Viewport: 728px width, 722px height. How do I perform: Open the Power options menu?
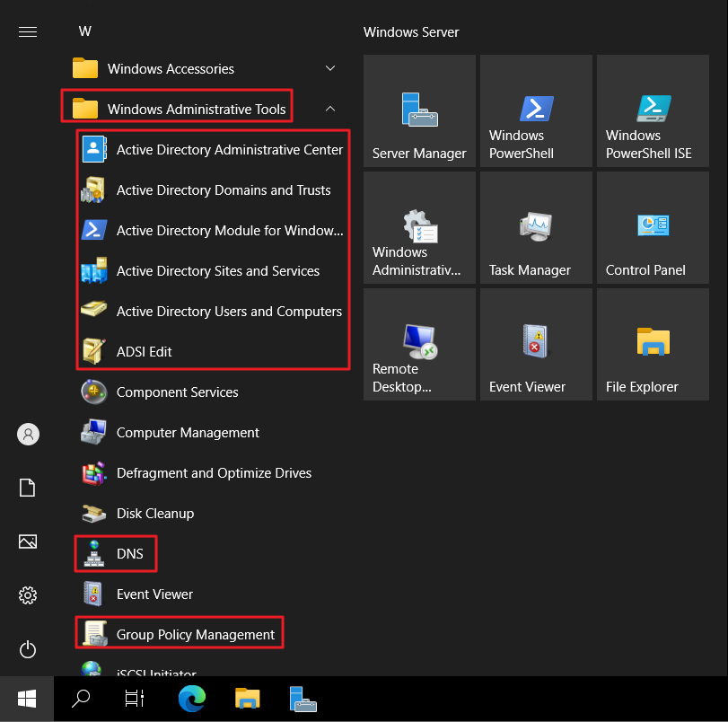coord(28,649)
